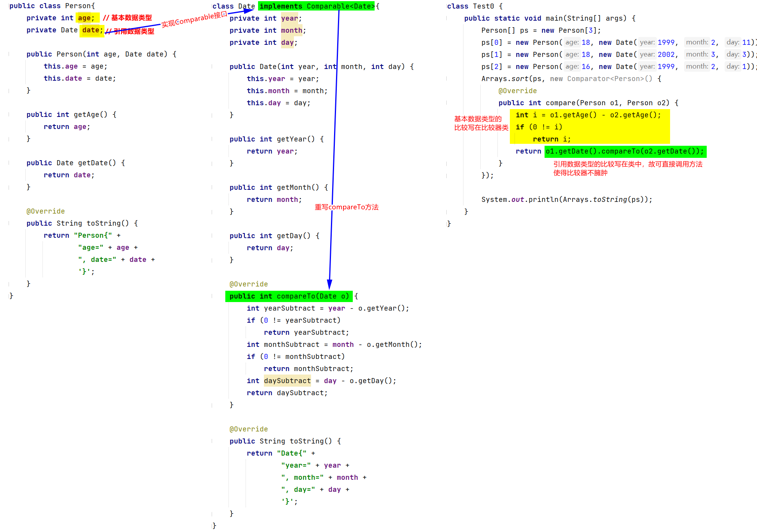Image resolution: width=757 pixels, height=532 pixels.
Task: Place cursor on "this.age = age;"
Action: (75, 66)
